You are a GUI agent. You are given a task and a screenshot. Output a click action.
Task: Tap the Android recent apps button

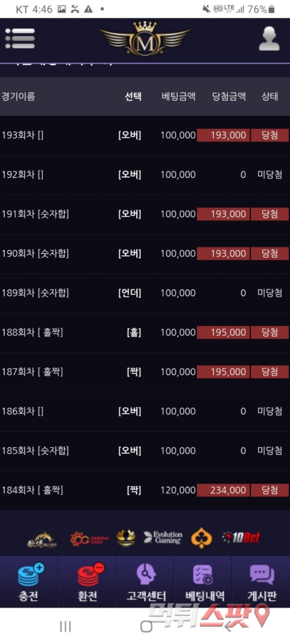coord(65,626)
